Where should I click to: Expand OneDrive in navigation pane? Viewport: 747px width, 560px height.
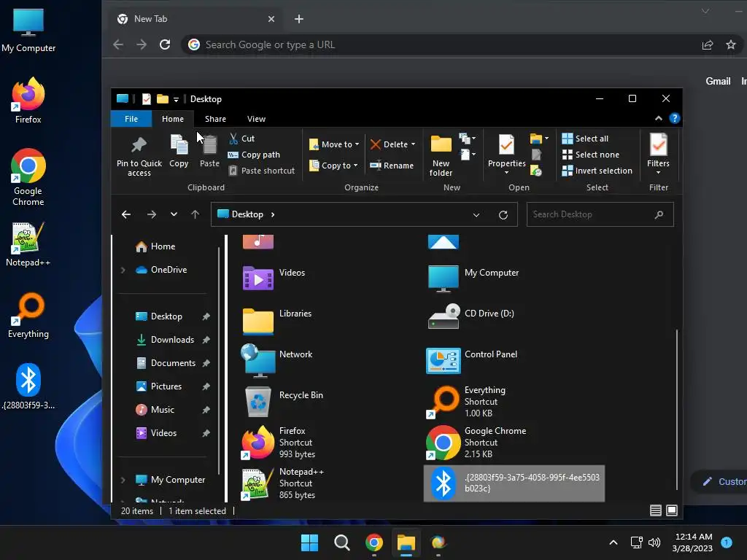pos(123,270)
